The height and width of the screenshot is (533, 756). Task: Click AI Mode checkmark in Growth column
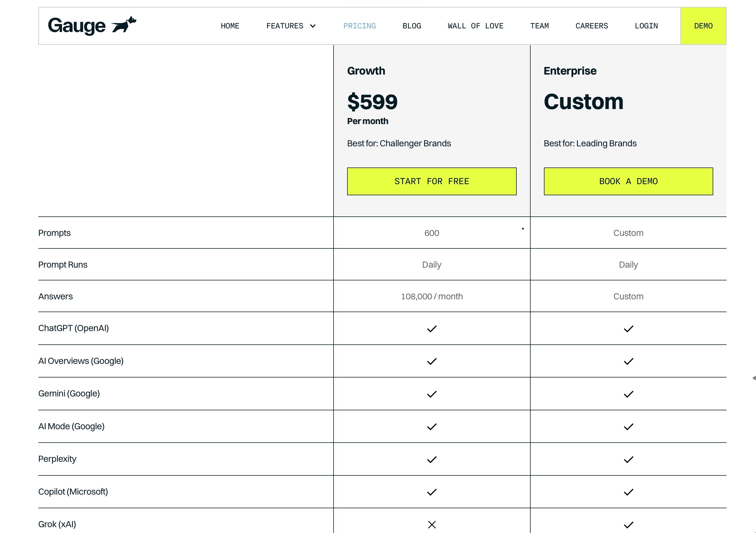[x=432, y=426]
